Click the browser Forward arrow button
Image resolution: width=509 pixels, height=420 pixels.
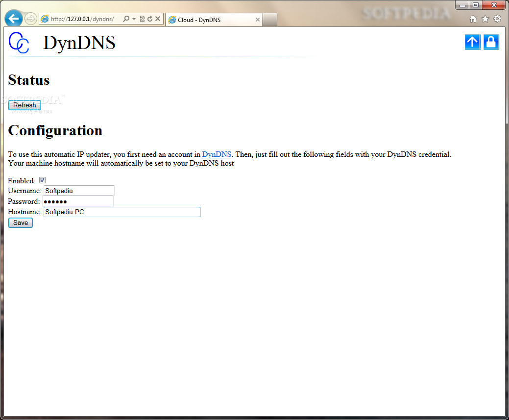click(30, 19)
